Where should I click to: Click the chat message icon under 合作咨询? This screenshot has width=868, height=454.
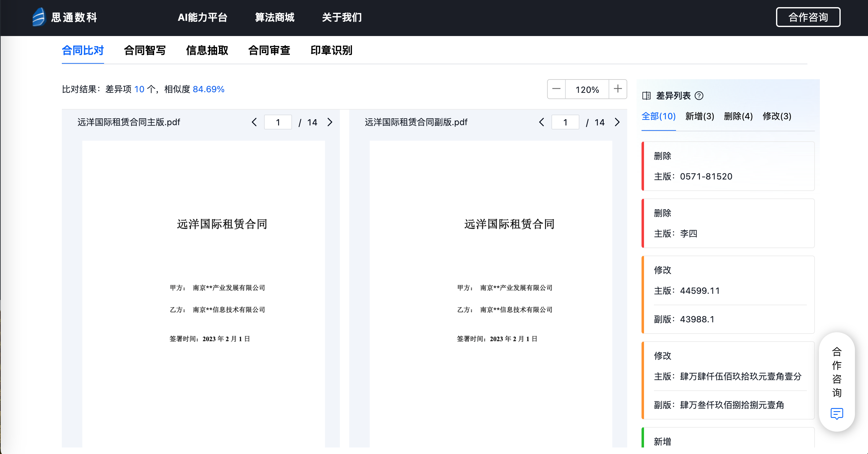837,413
